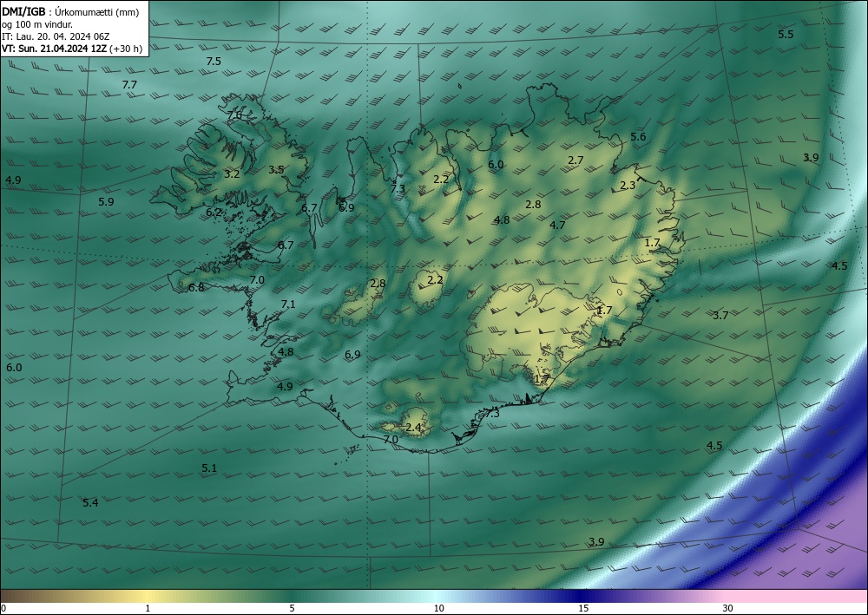Select the map value "7.1"
The image size is (868, 615).
click(288, 304)
